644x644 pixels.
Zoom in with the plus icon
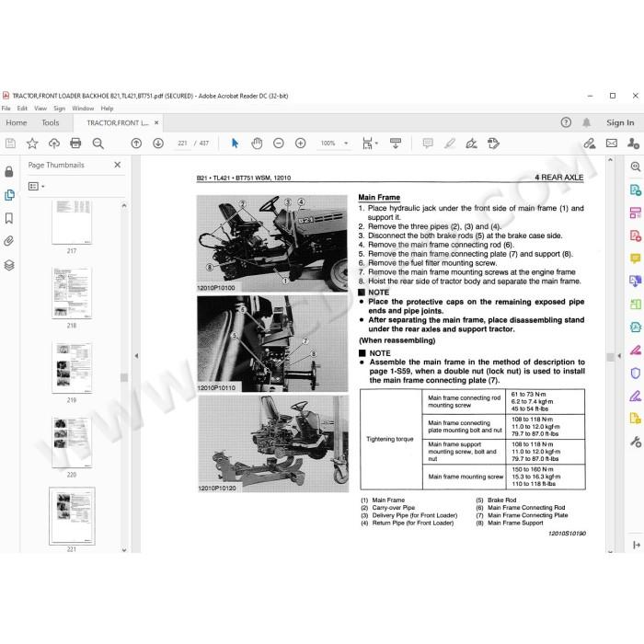point(300,144)
